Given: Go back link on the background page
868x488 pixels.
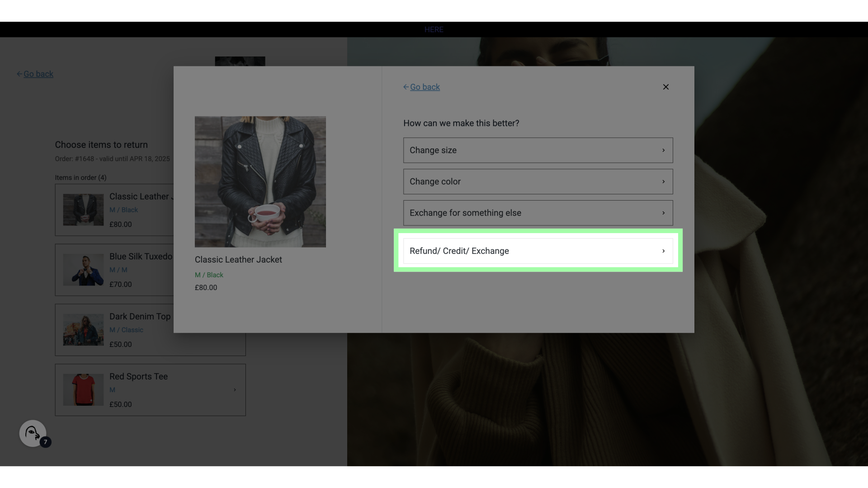Looking at the screenshot, I should (x=38, y=74).
